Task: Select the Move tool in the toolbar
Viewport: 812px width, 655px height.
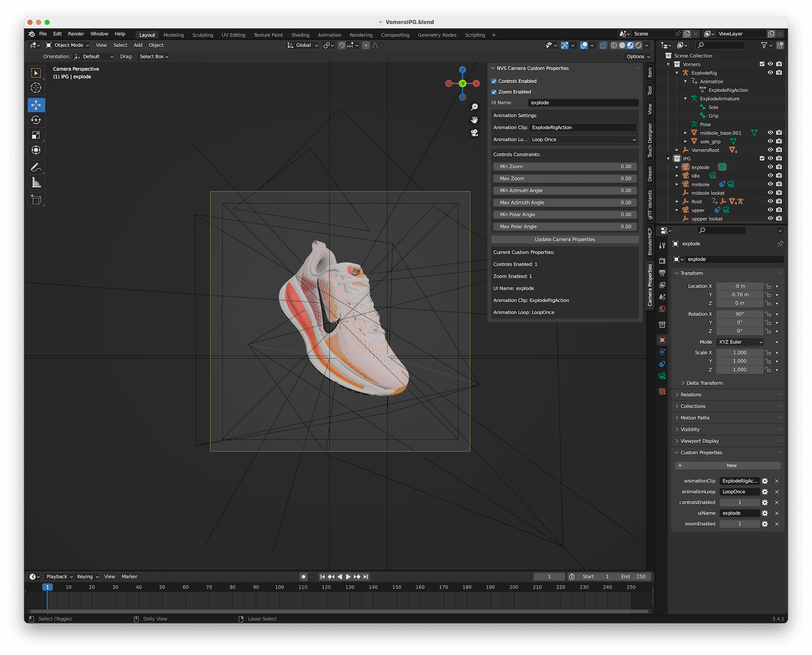Action: 36,105
